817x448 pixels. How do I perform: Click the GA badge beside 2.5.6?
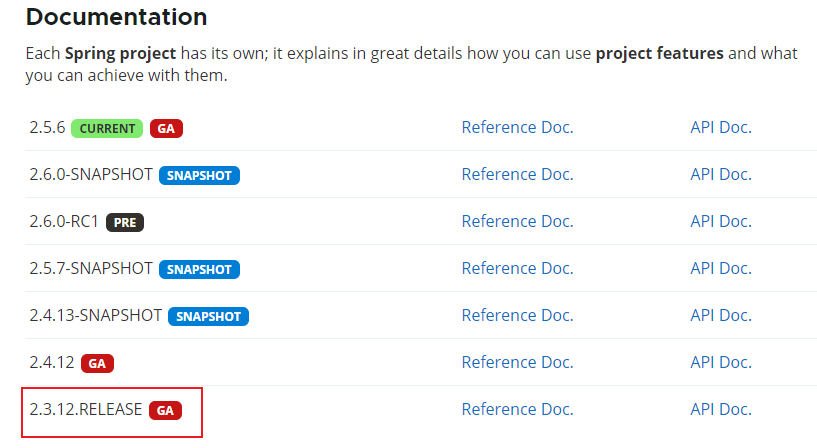pyautogui.click(x=166, y=128)
